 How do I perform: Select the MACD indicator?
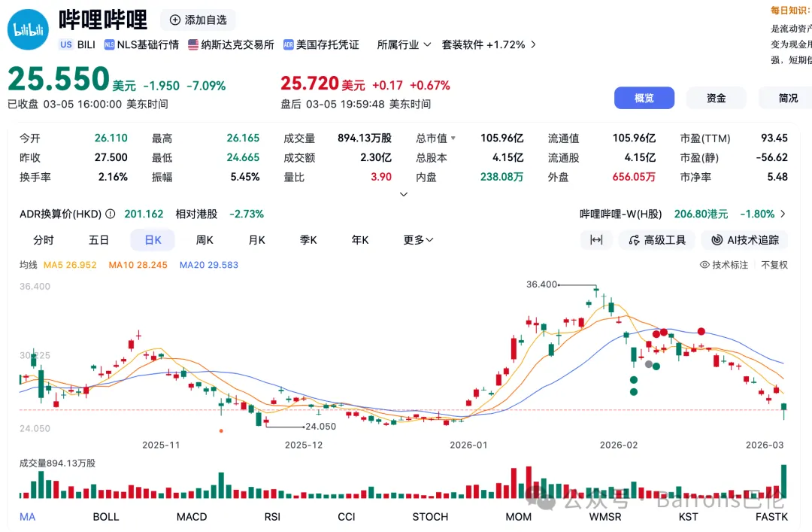point(192,516)
